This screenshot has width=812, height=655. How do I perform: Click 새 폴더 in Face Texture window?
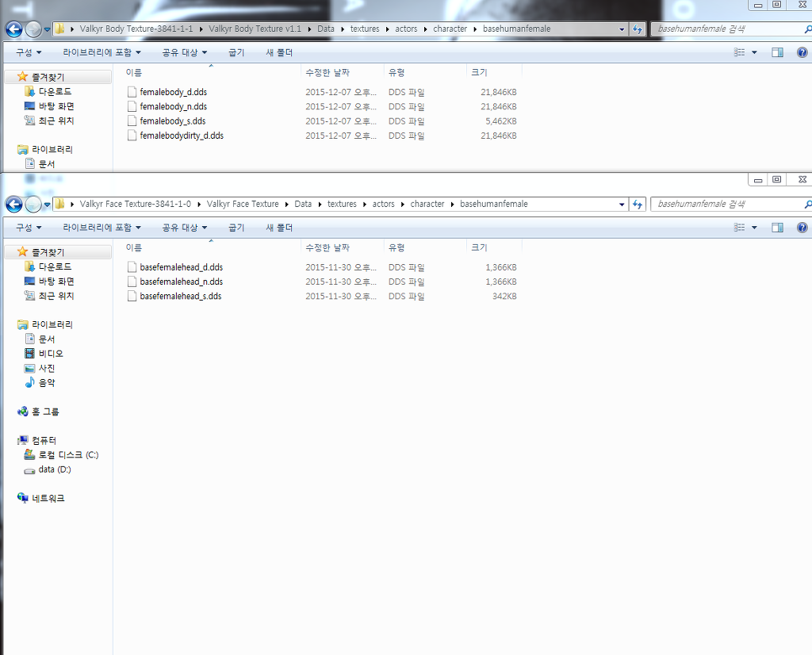click(x=279, y=228)
